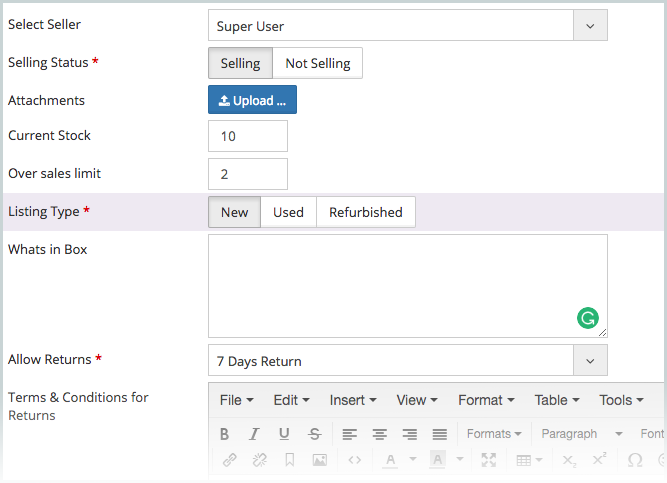Image resolution: width=667 pixels, height=483 pixels.
Task: Center align text in editor
Action: tap(379, 434)
